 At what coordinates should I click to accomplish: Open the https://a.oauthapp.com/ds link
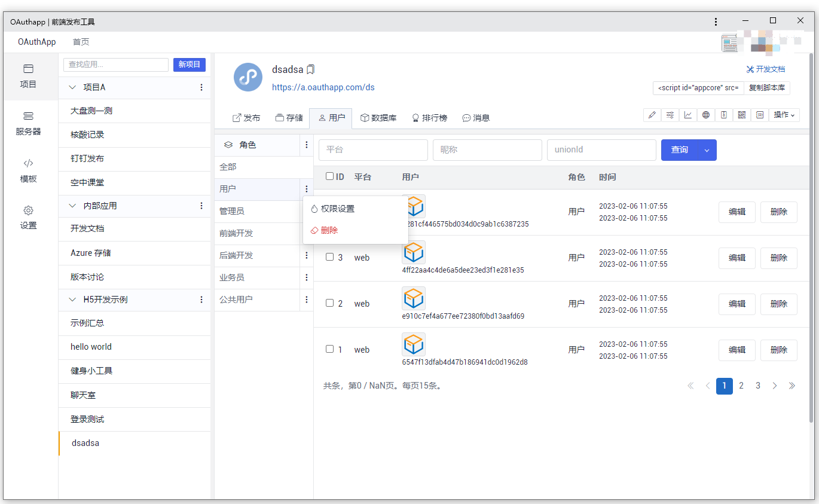(x=323, y=87)
